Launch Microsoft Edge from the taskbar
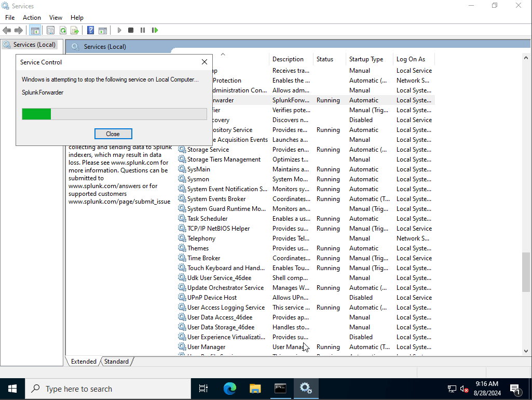The image size is (532, 400). click(230, 389)
